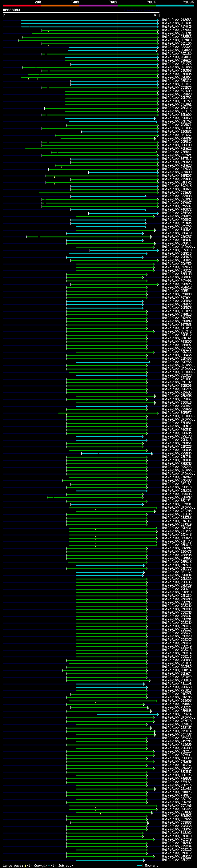This screenshot has width=197, height=868.
Task: Click the cyan ~100% legend segment
Action: (x=175, y=6)
